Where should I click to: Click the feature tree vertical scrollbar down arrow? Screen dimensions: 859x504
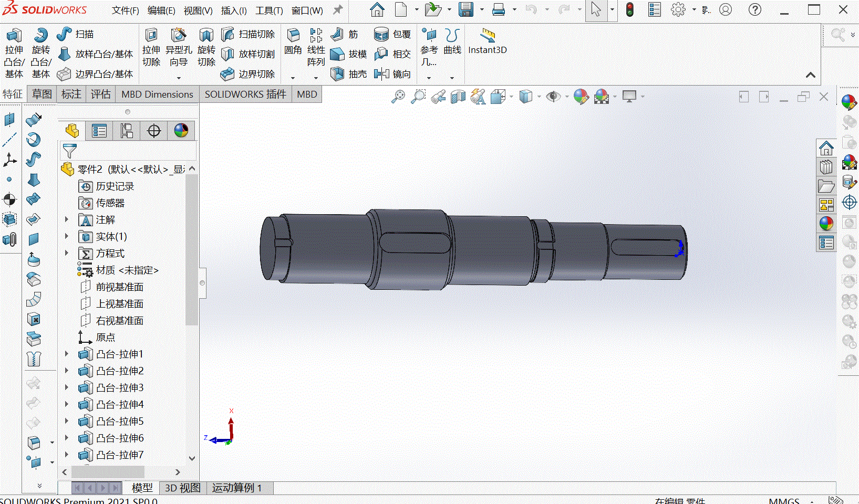tap(192, 458)
